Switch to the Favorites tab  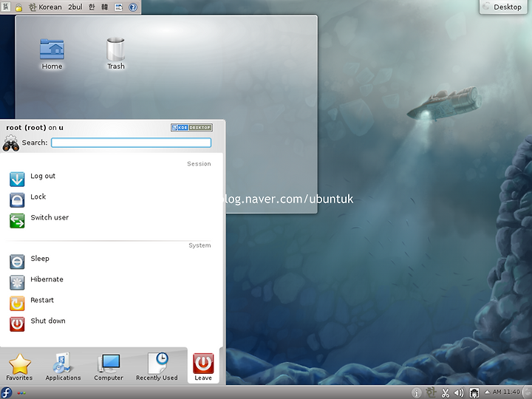pyautogui.click(x=19, y=366)
